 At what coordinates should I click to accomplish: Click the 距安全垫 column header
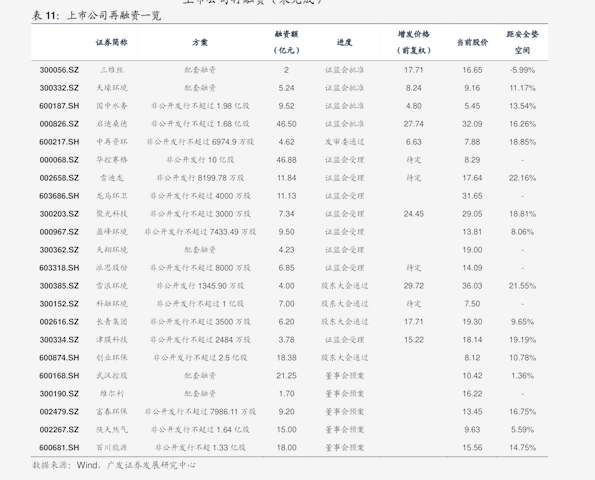pos(523,34)
